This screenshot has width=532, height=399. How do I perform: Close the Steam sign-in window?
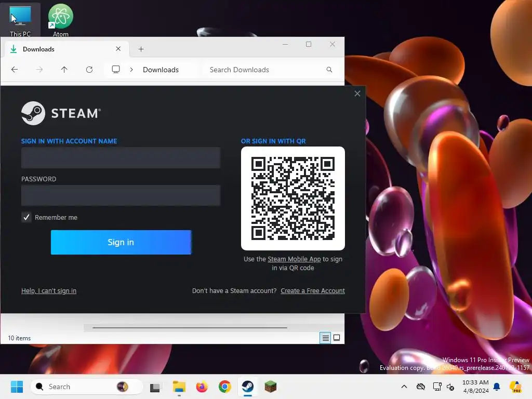click(x=357, y=94)
